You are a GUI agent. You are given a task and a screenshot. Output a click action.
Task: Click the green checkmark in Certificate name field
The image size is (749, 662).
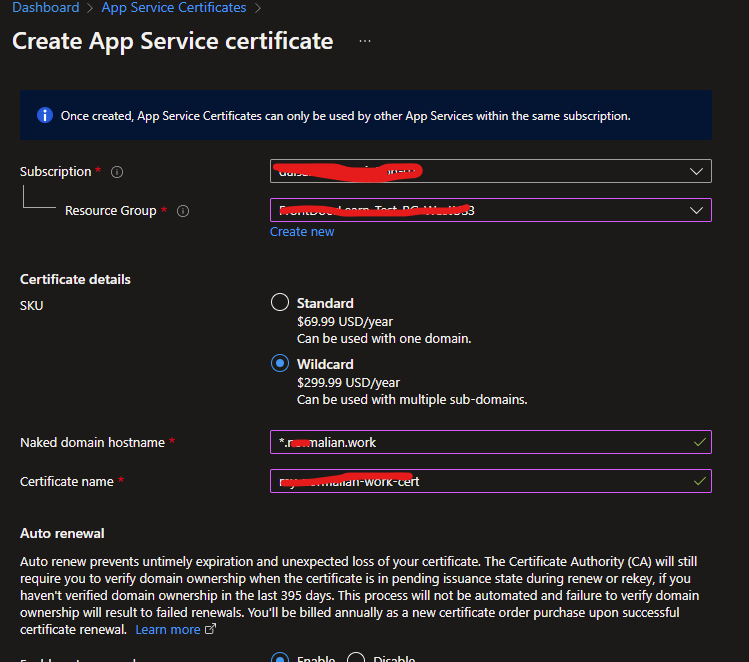click(x=698, y=481)
